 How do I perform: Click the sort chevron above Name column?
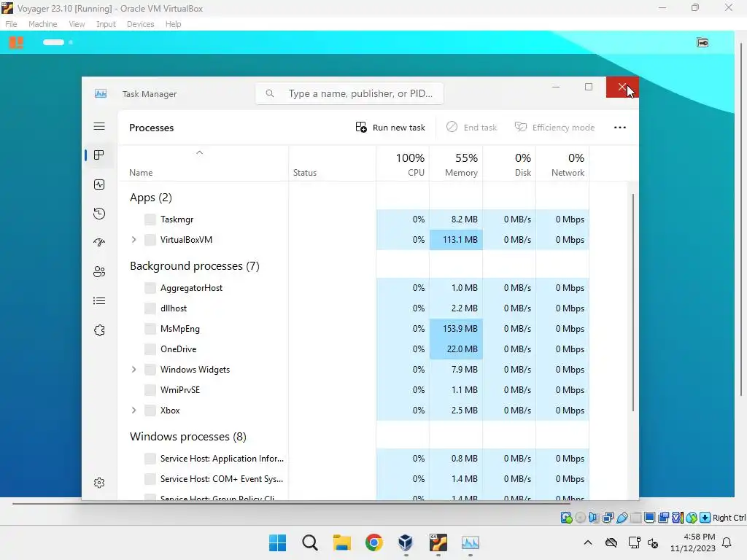click(x=200, y=152)
